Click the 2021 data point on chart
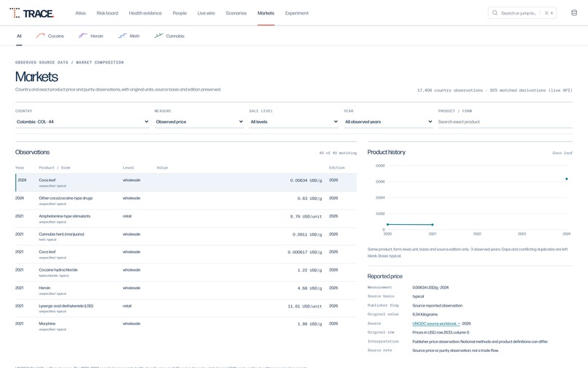This screenshot has width=588, height=368. pos(433,225)
